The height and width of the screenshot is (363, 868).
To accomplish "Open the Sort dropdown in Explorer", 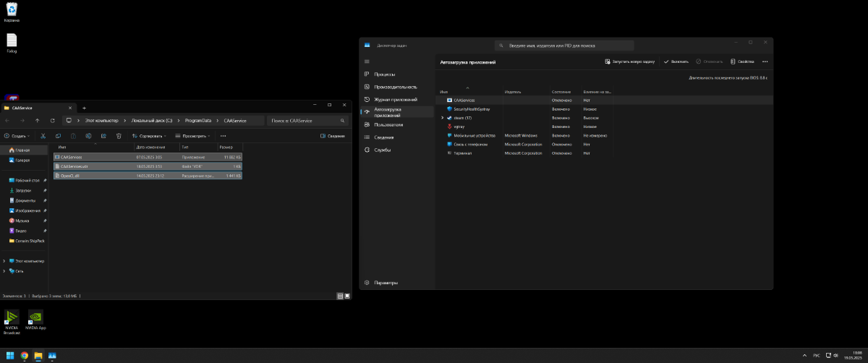I will (x=150, y=135).
